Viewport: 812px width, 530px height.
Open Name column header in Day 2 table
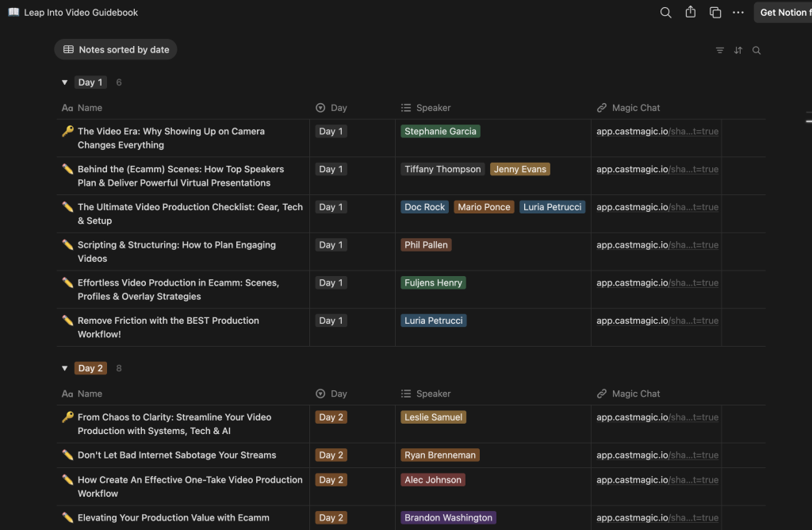[x=82, y=394]
